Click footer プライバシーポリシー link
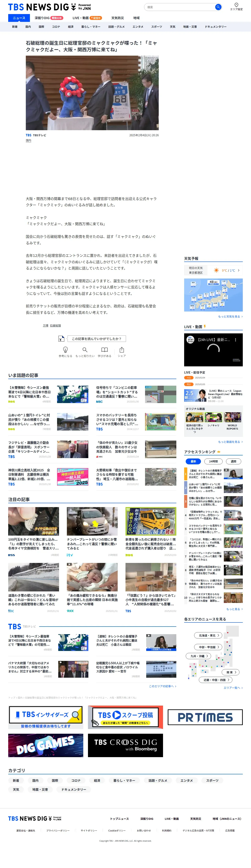Image resolution: width=251 pixels, height=868 pixels. [58, 831]
